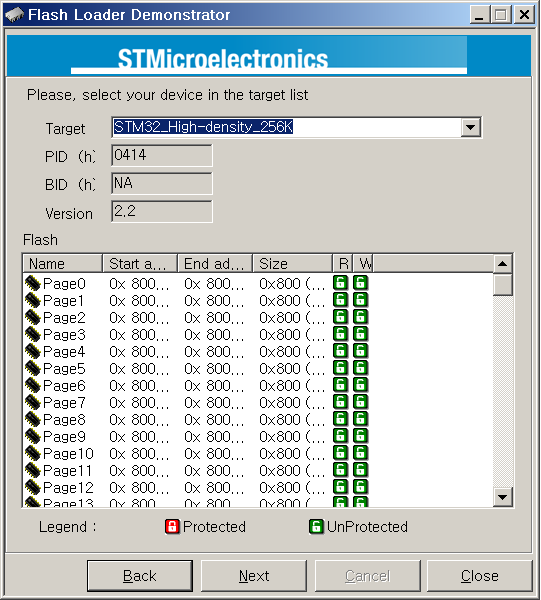Image resolution: width=541 pixels, height=600 pixels.
Task: Click the chip icon beside Page12
Action: click(x=33, y=487)
